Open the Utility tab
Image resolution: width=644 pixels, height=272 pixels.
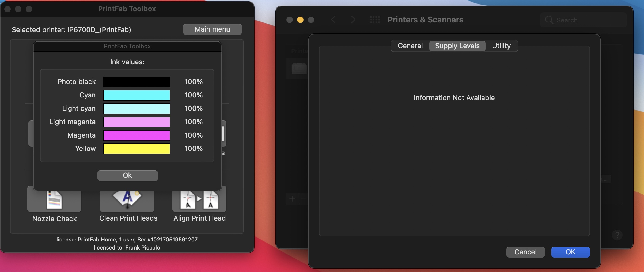pos(501,46)
